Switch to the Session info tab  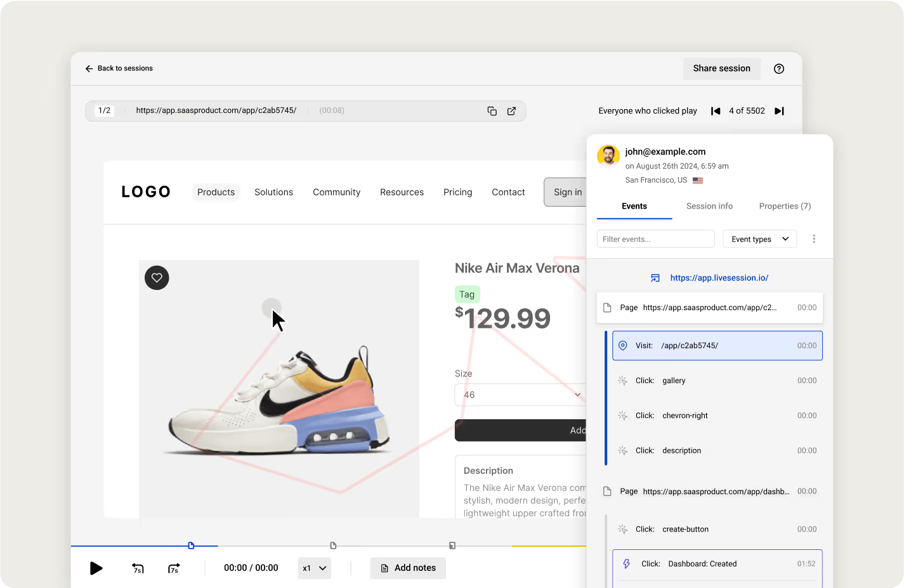(x=709, y=206)
